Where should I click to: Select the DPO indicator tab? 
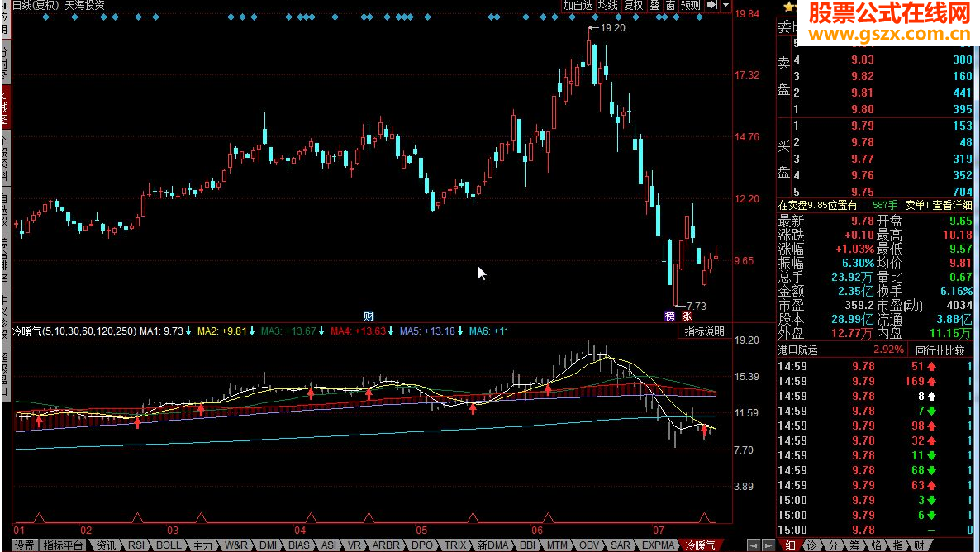point(422,545)
